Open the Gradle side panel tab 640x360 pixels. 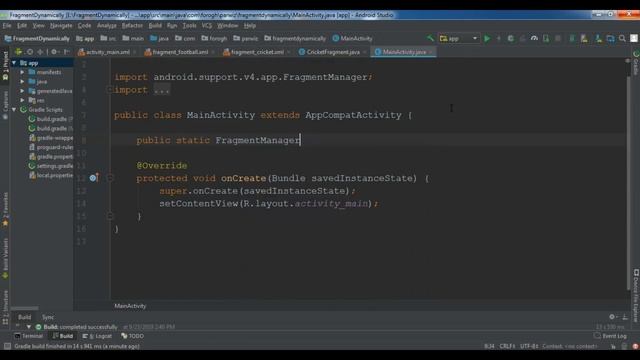(x=636, y=63)
